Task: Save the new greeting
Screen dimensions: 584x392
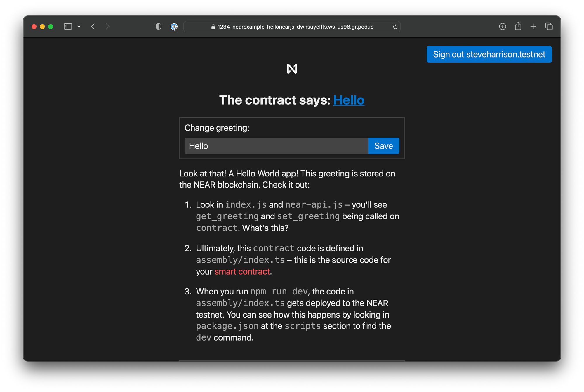Action: tap(384, 146)
